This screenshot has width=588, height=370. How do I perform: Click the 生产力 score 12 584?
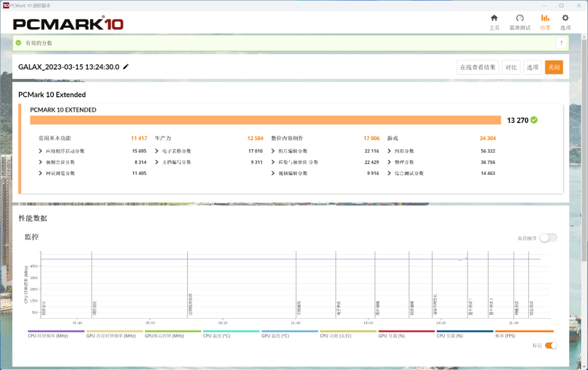pos(256,138)
